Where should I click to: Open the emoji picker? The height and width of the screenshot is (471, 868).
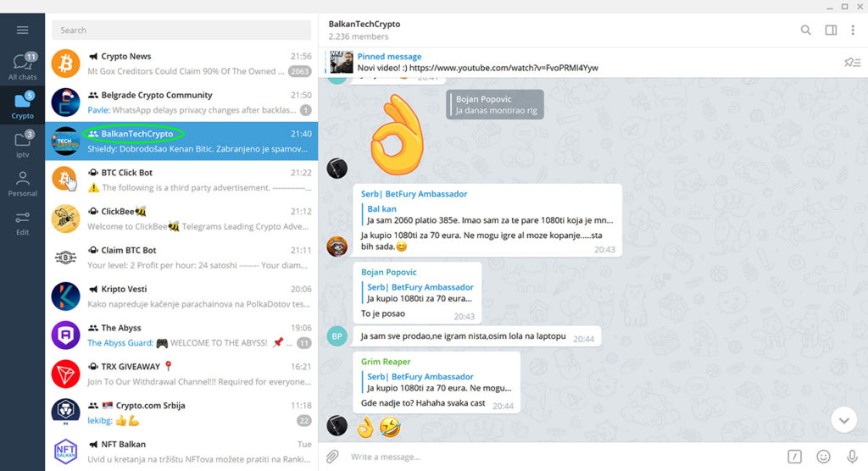pos(823,457)
